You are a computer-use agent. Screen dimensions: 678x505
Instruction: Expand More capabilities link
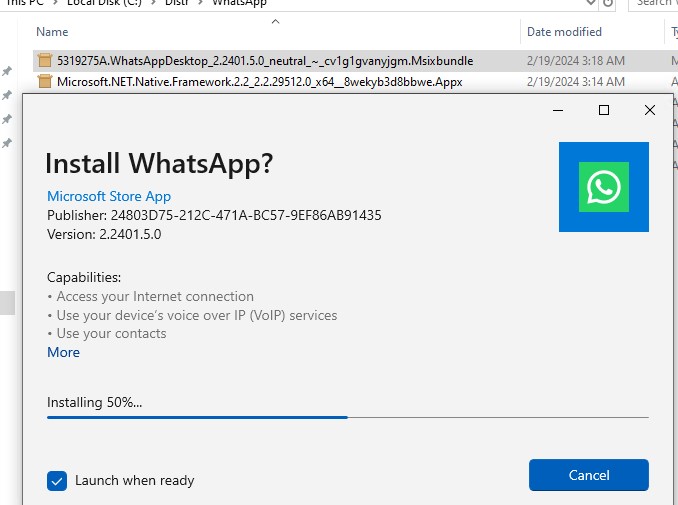pos(64,352)
